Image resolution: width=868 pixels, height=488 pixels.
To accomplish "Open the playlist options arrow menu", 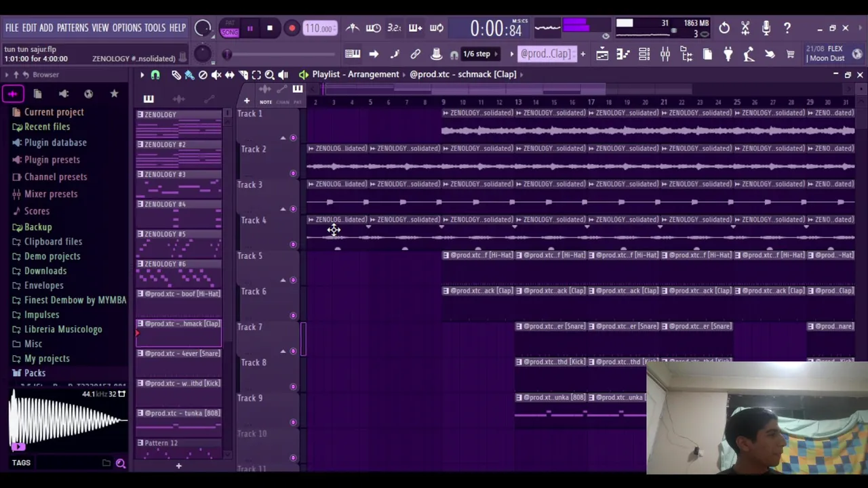I will pos(142,75).
